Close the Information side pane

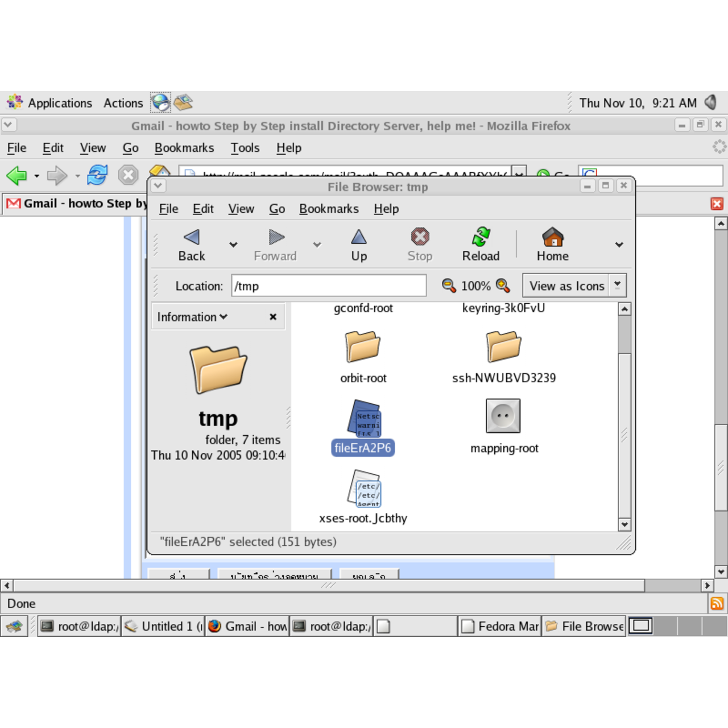[273, 317]
